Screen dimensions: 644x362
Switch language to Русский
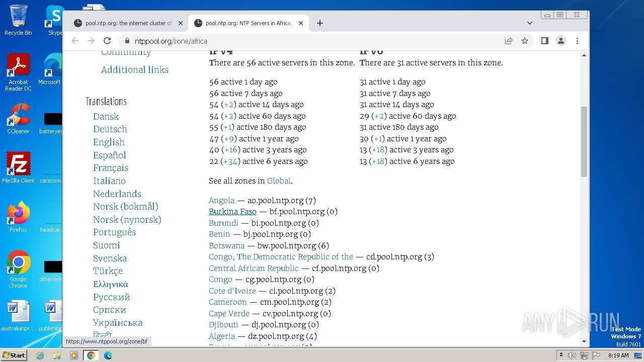(112, 297)
